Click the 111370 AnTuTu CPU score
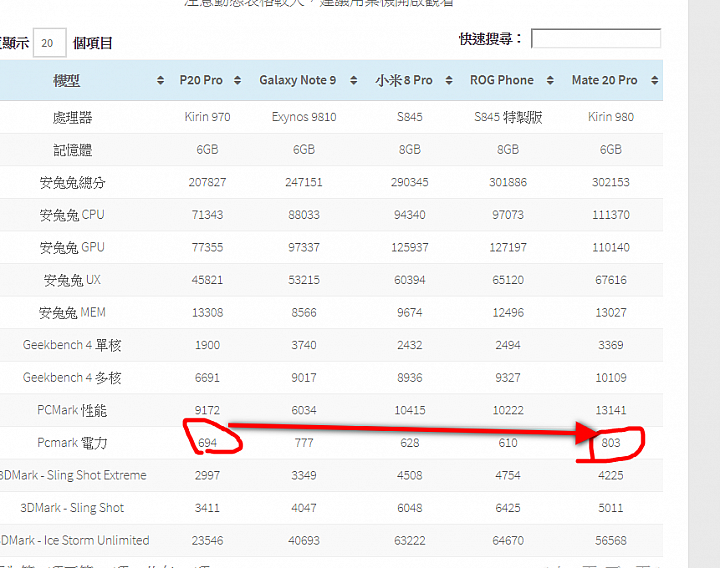This screenshot has height=568, width=720. [x=611, y=215]
